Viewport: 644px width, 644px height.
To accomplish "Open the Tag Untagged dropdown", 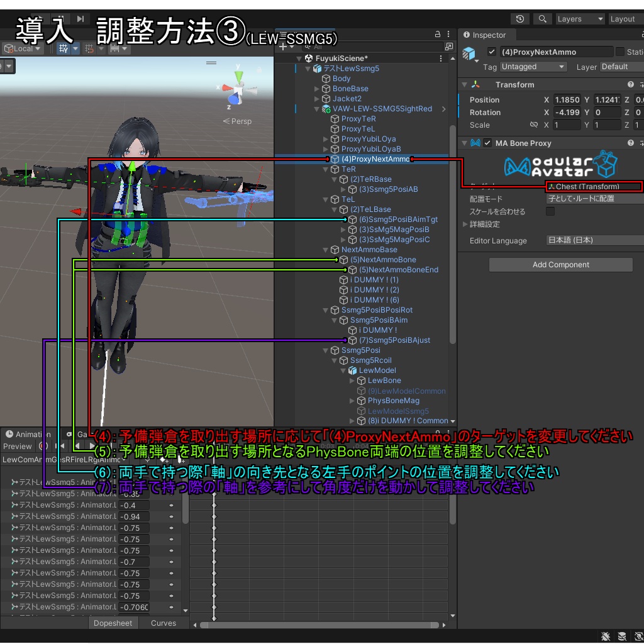I will pos(533,67).
